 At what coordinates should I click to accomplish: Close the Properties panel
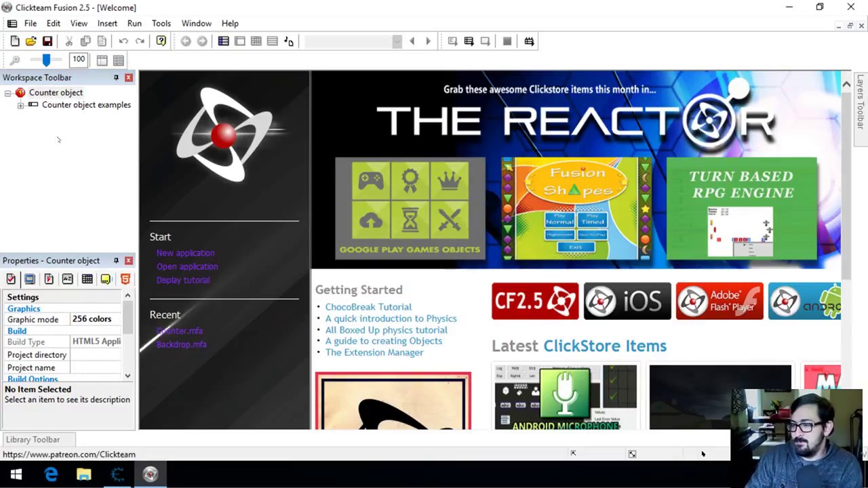(128, 260)
